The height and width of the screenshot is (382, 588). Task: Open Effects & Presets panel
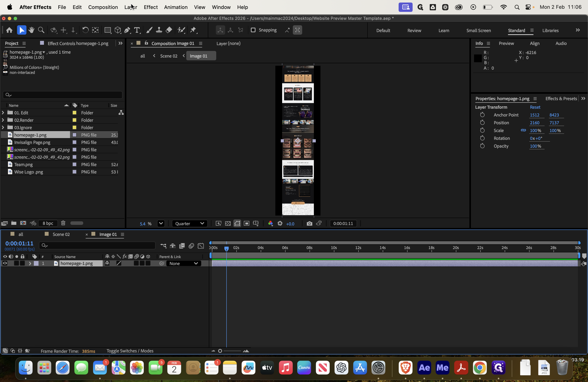(x=561, y=98)
